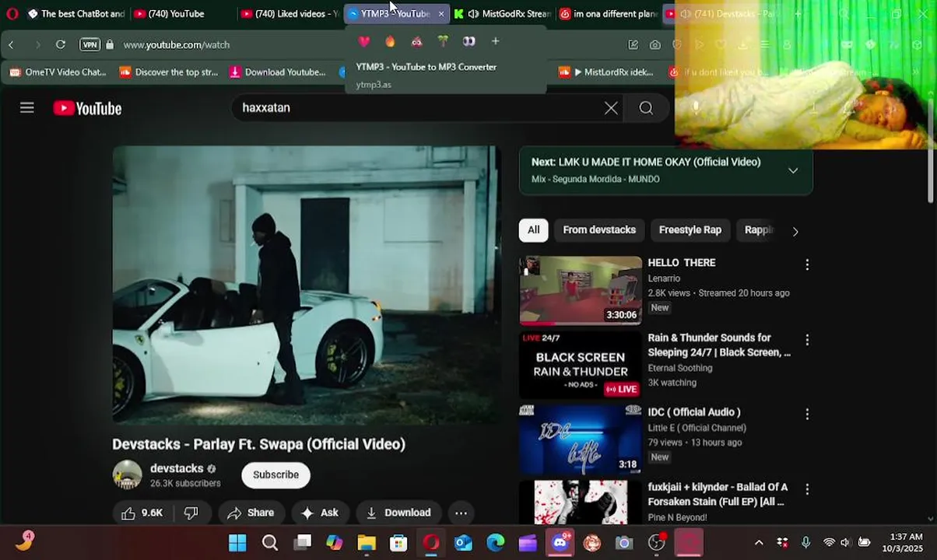Open Outlook from the taskbar
The width and height of the screenshot is (937, 560).
463,542
